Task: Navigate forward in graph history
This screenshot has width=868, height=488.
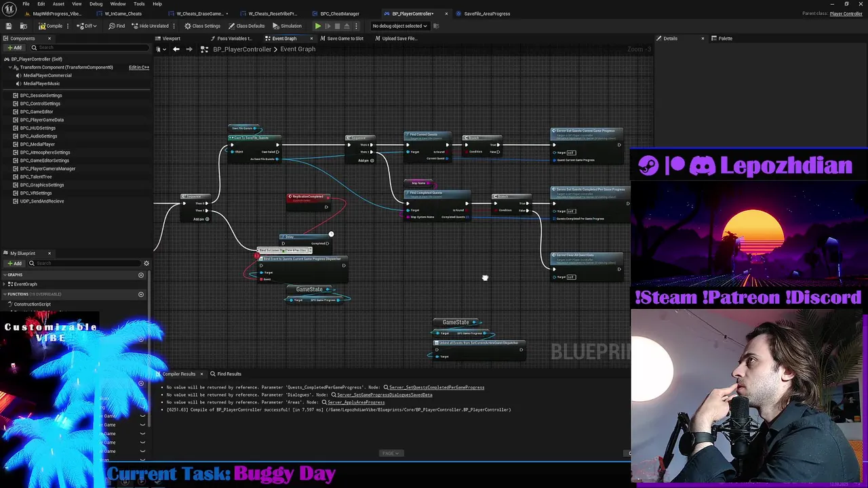Action: point(189,49)
